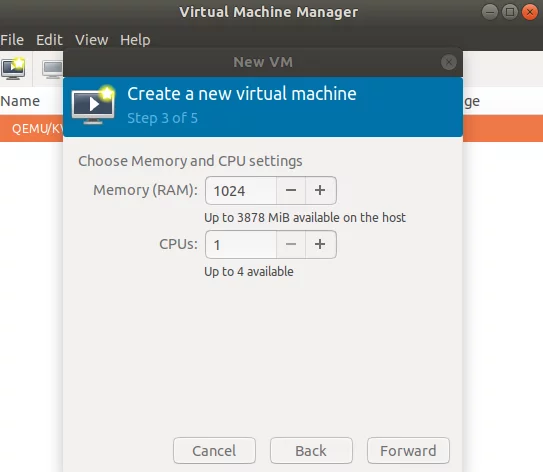Click the Open VM console toolbar icon
Viewport: 543px width, 472px height.
click(52, 69)
